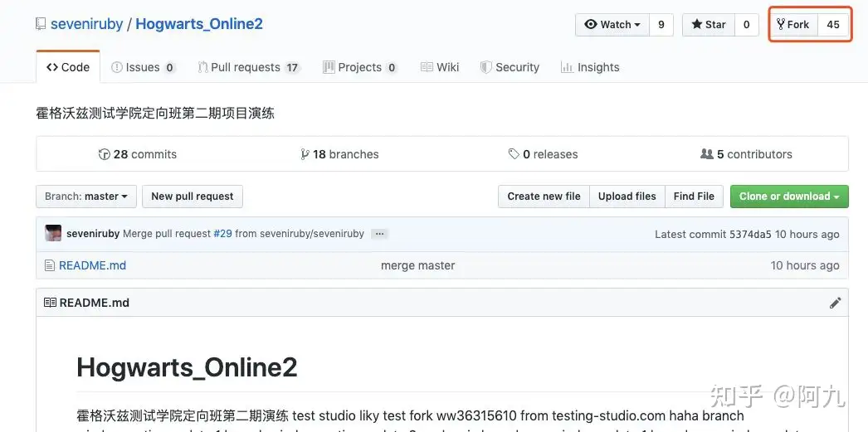
Task: Click the repository book icon beside seveniruby
Action: click(41, 24)
